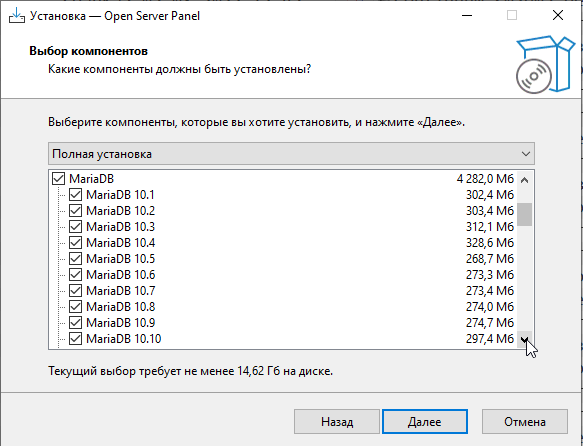Image resolution: width=583 pixels, height=446 pixels.
Task: Click the installer download icon in title bar
Action: [17, 16]
